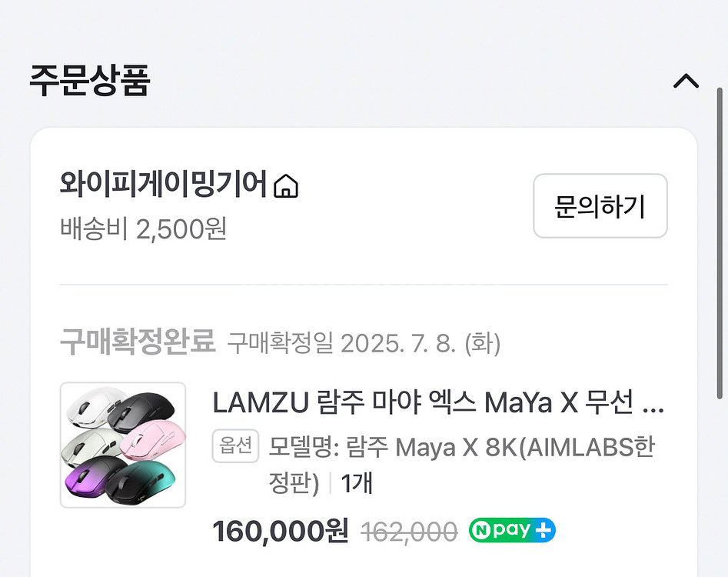
Task: Click the green plus icon on the Npay badge
Action: tap(544, 530)
